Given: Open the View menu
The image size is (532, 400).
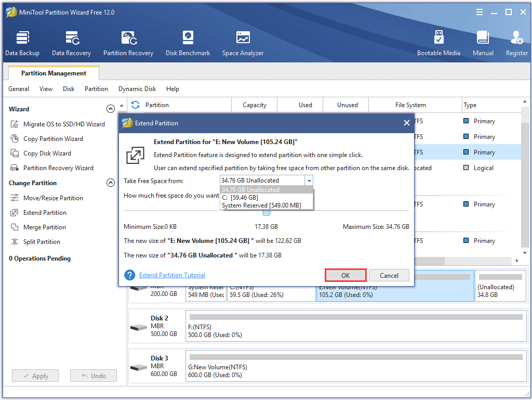Looking at the screenshot, I should (x=46, y=89).
